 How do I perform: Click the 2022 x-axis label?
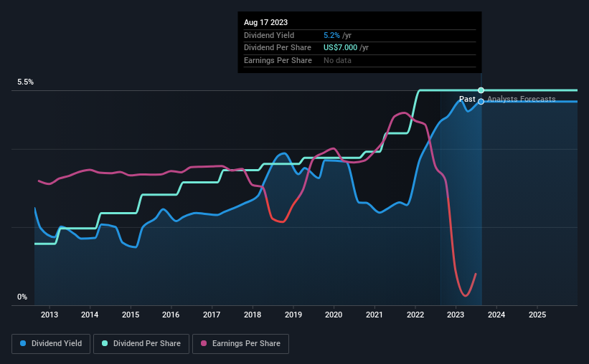[415, 315]
